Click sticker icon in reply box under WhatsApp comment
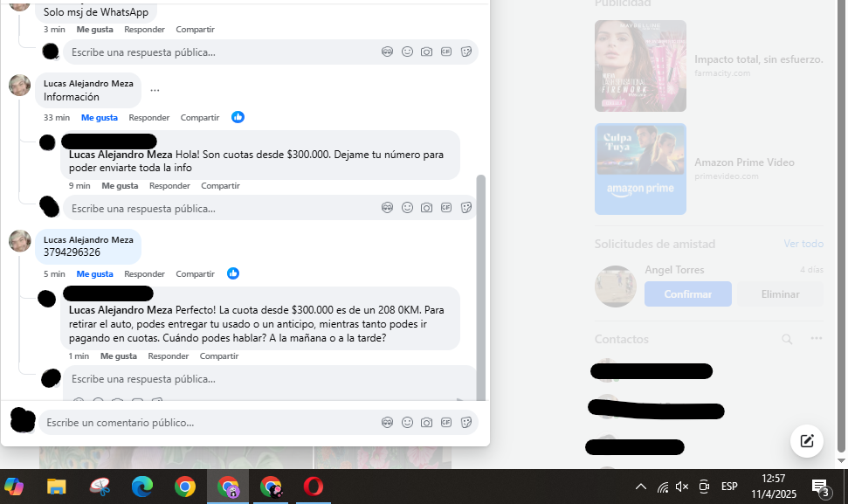The height and width of the screenshot is (504, 848). [466, 52]
